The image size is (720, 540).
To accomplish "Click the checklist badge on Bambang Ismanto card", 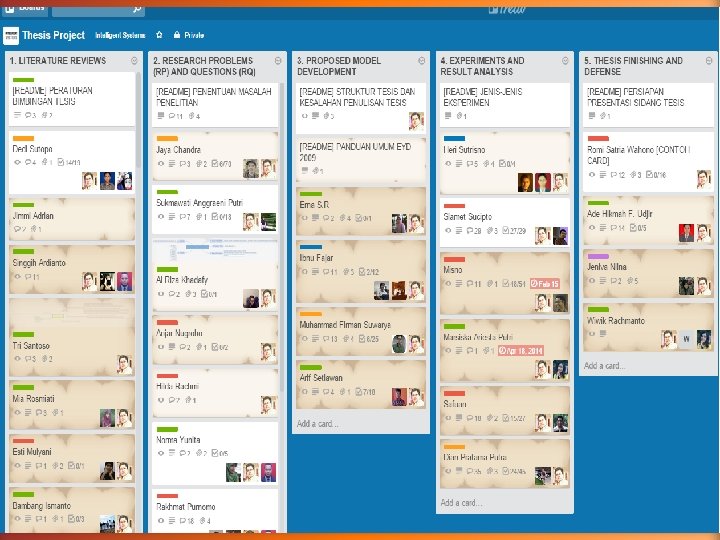I will (76, 518).
